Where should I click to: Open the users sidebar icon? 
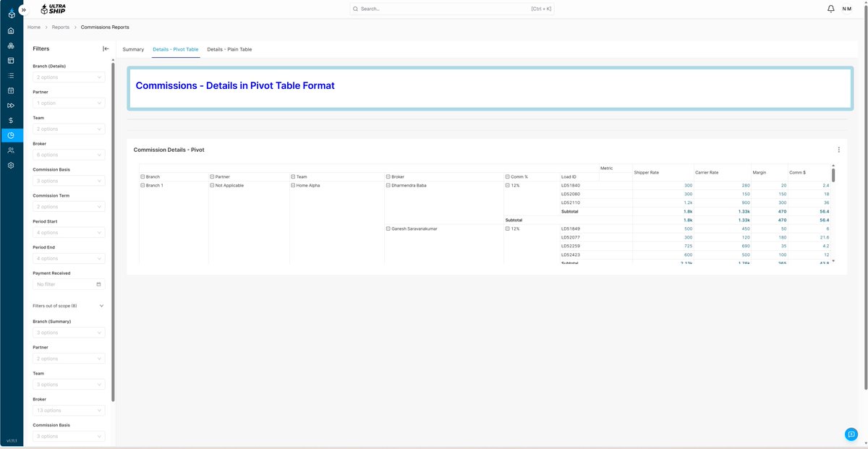point(11,150)
